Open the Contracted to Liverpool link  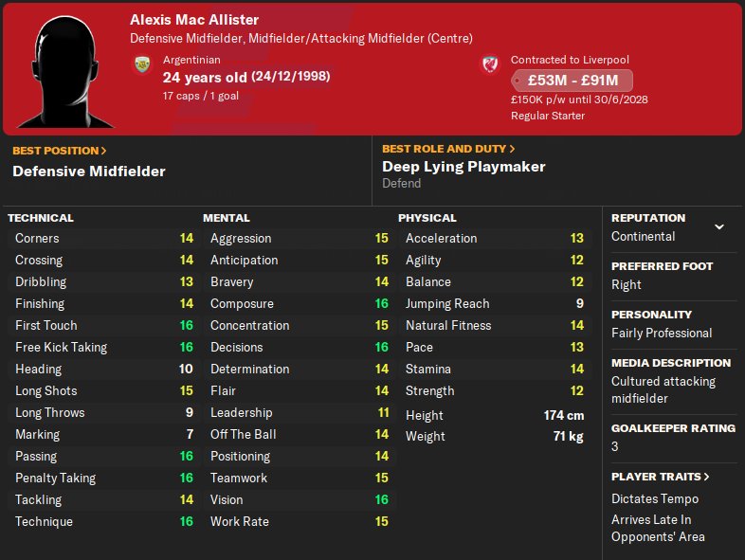(x=570, y=60)
